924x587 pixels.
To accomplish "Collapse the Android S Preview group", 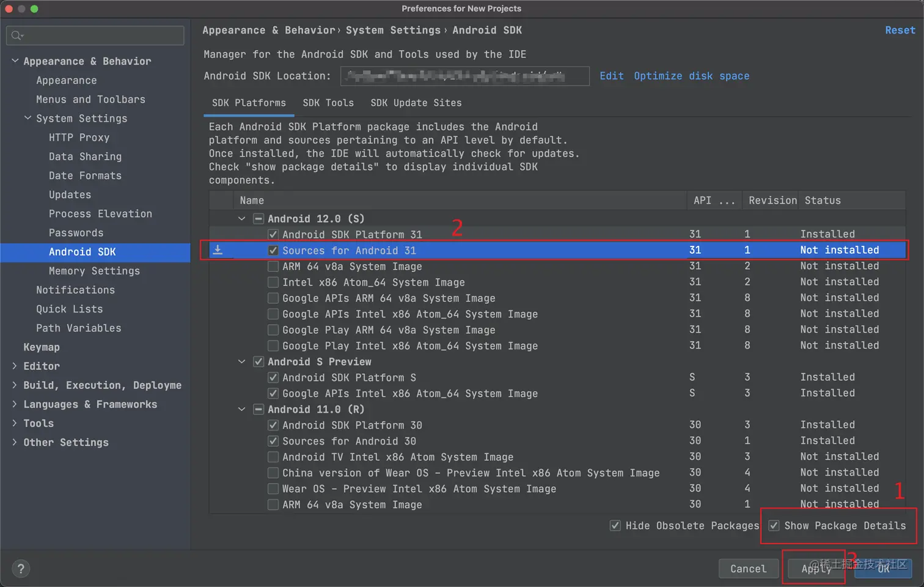I will click(242, 361).
